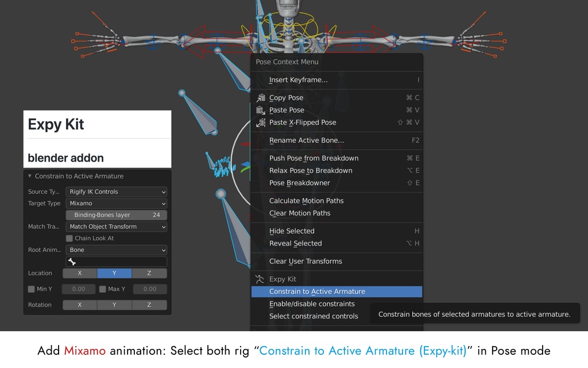
Task: Click the red Mixamo word in caption
Action: tap(85, 351)
